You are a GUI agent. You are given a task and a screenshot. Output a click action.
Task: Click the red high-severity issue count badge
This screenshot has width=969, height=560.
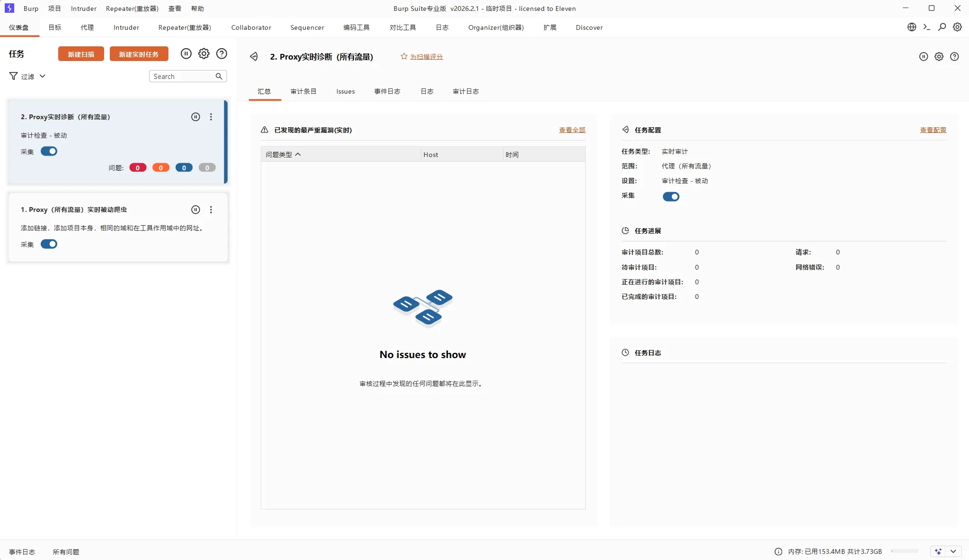pyautogui.click(x=138, y=168)
